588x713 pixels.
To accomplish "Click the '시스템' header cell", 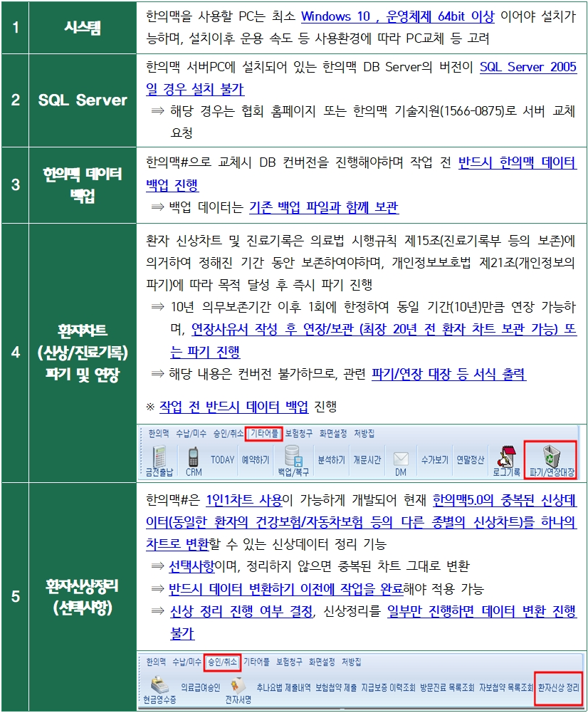I will [83, 28].
